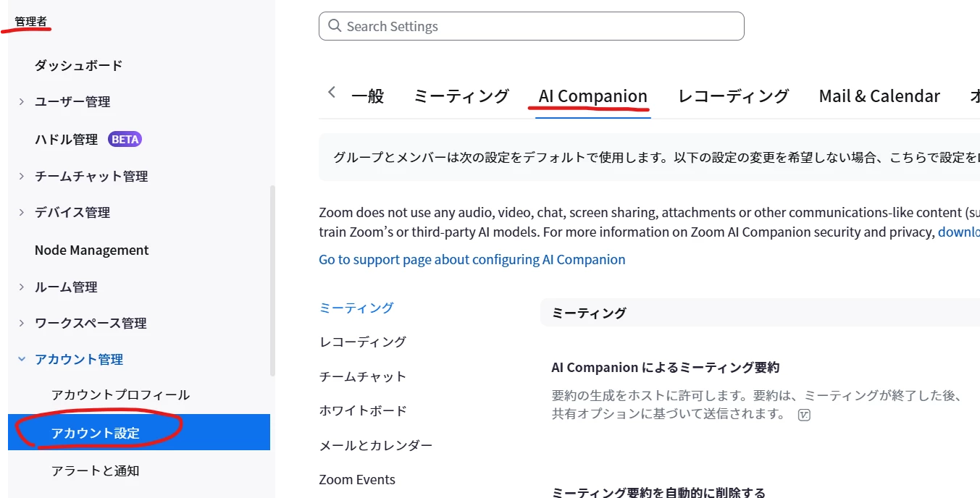
Task: Open ハドル管理 in the sidebar
Action: point(66,139)
